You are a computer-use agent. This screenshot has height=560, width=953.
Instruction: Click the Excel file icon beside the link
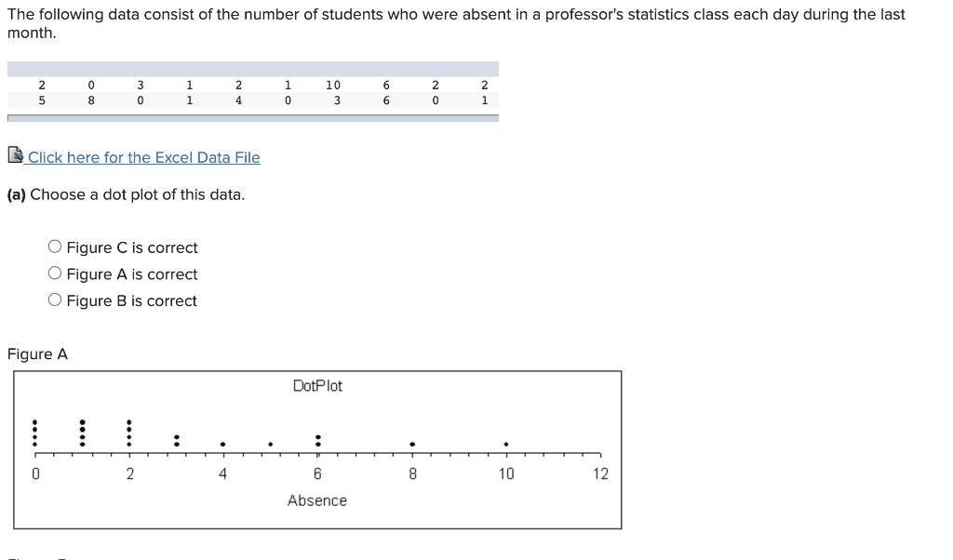(16, 155)
